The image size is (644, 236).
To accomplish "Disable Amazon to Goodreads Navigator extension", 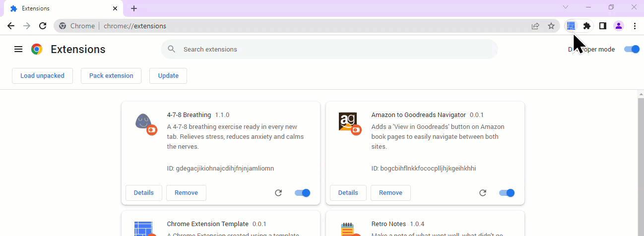I will pos(507,193).
